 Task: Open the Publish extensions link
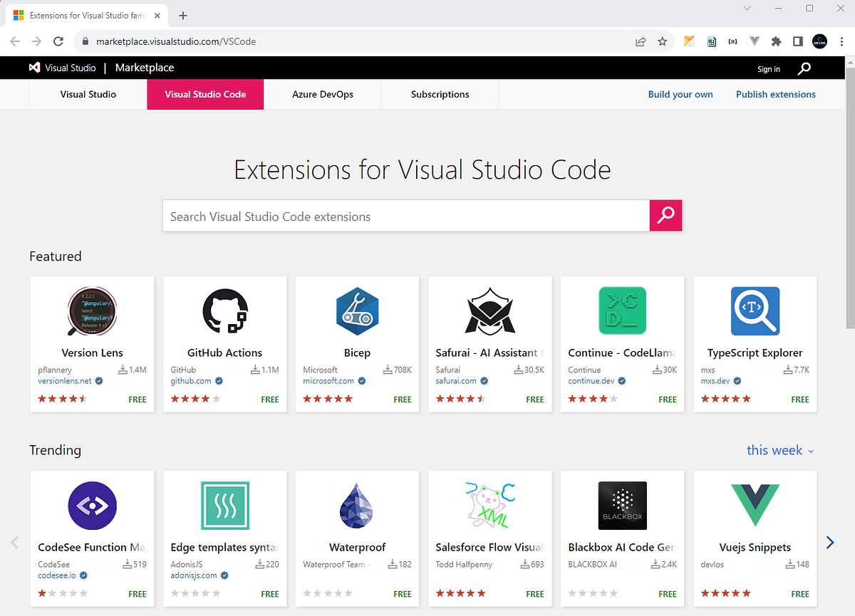click(776, 94)
